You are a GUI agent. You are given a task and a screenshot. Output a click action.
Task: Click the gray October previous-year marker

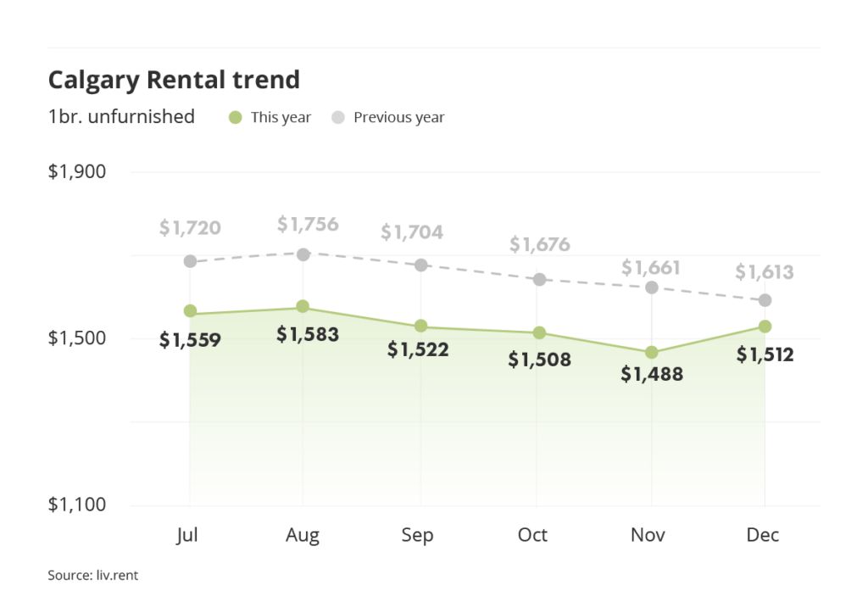[539, 279]
